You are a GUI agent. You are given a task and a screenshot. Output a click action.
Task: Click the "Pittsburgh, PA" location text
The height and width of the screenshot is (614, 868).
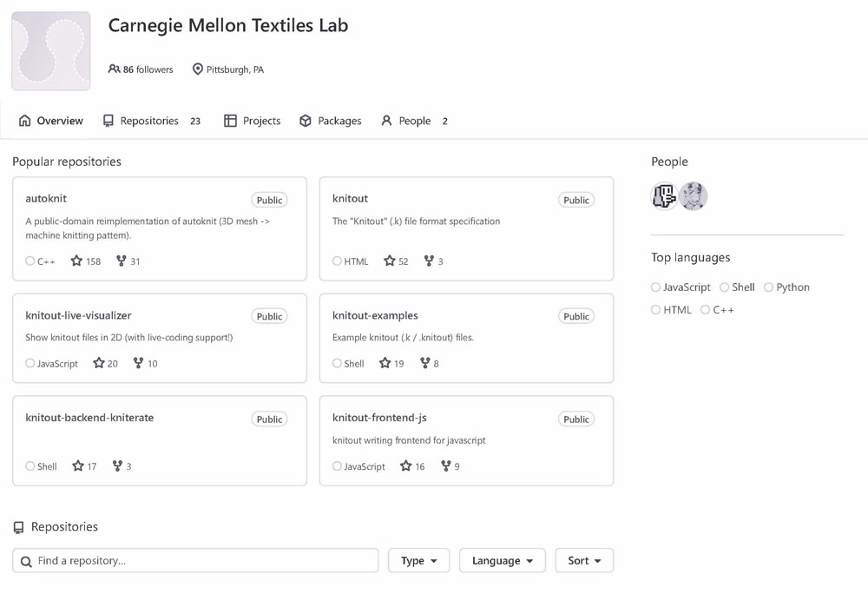coord(235,69)
